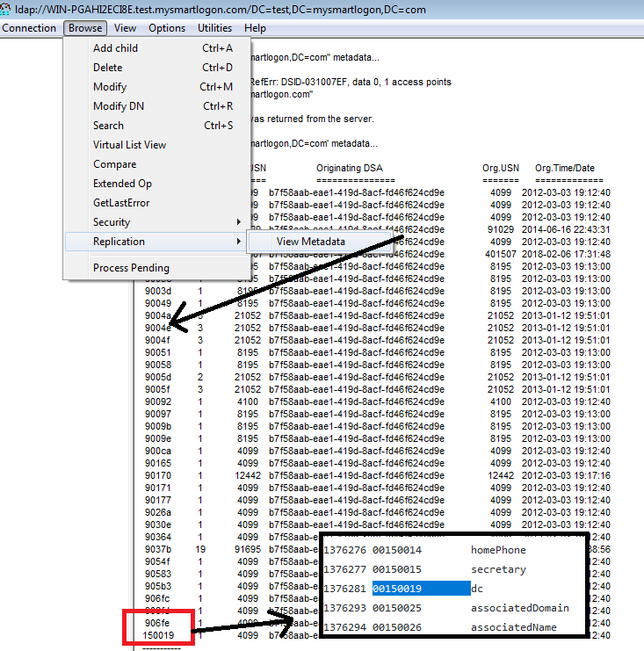
Task: Click local USN 91695 value
Action: coord(248,549)
